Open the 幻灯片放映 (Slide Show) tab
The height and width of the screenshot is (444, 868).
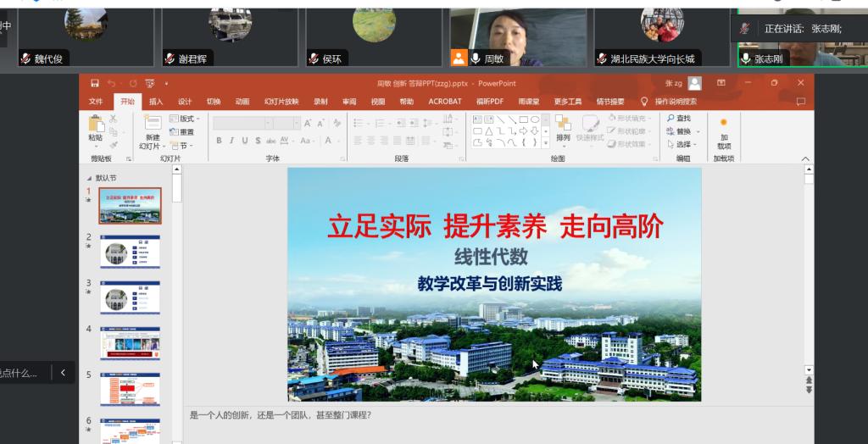point(281,102)
